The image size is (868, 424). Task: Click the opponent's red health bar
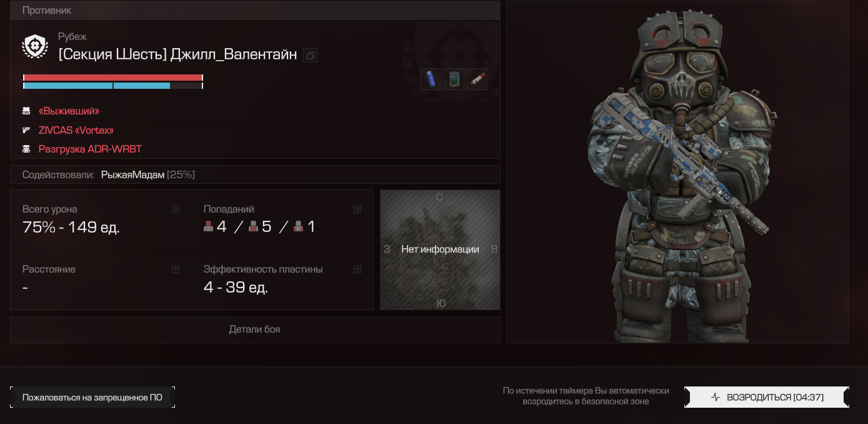(x=113, y=78)
